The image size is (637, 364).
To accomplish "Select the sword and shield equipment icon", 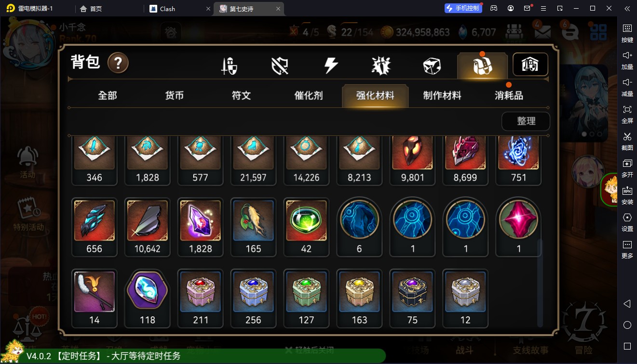I will (x=229, y=66).
